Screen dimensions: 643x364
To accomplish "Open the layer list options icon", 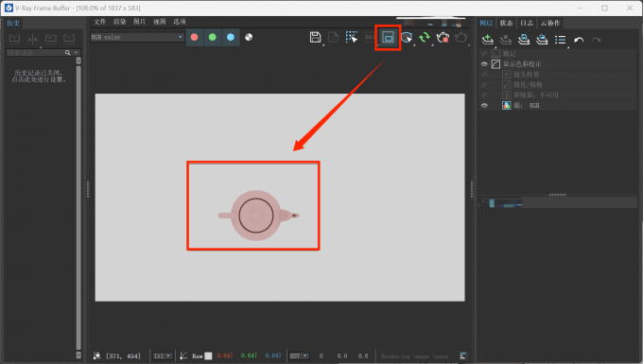I will coord(560,40).
